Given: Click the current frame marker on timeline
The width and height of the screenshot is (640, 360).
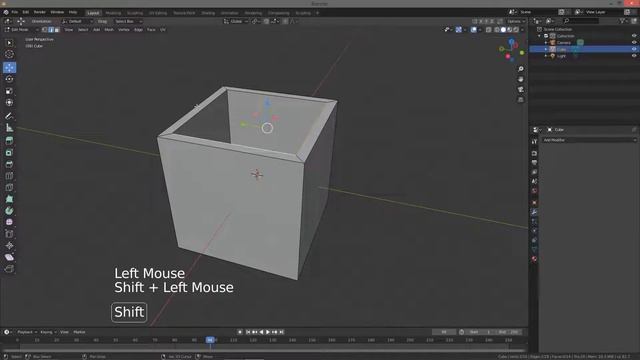Looking at the screenshot, I should pyautogui.click(x=210, y=340).
